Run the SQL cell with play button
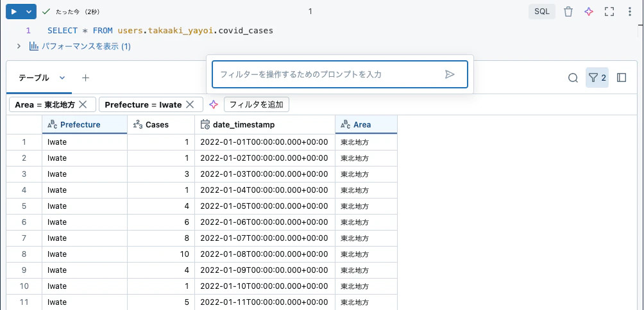644x310 pixels. click(13, 12)
